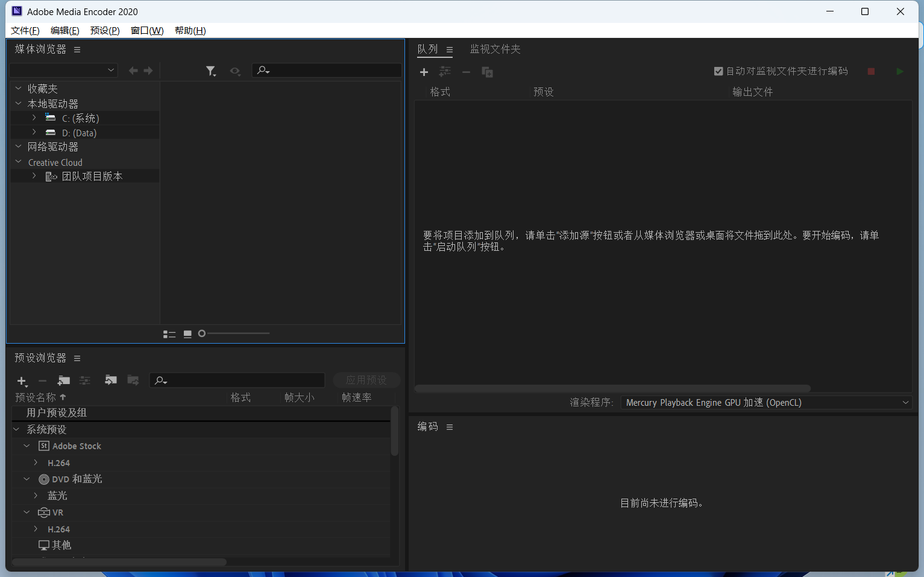Screen dimensions: 924x577
Task: Click the preset settings sliders icon
Action: coord(85,380)
